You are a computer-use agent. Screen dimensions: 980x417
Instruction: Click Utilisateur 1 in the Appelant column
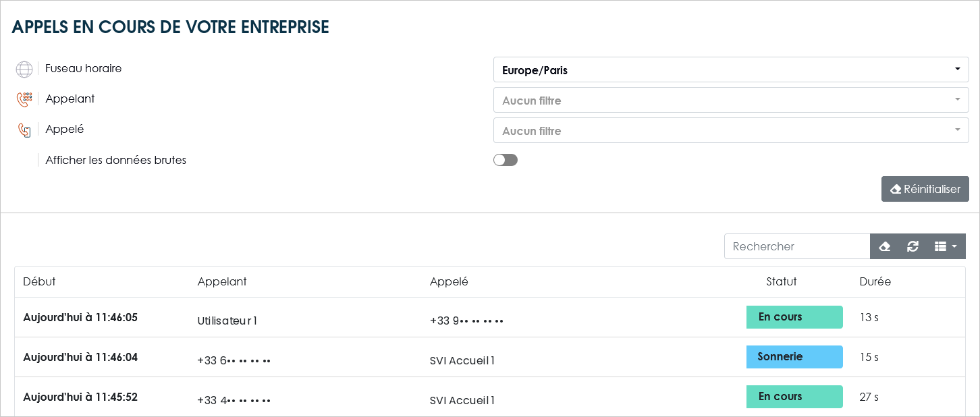[227, 321]
